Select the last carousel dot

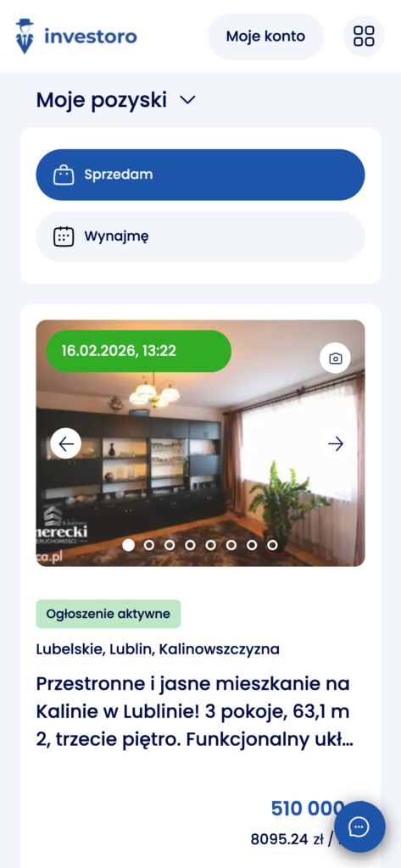click(x=272, y=545)
